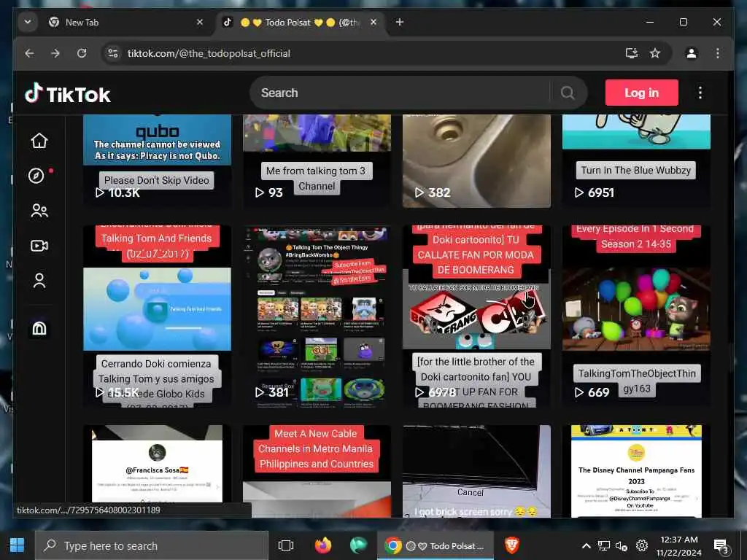Open 'Meet A New Cable Channels' video
Image resolution: width=747 pixels, height=560 pixels.
(317, 472)
